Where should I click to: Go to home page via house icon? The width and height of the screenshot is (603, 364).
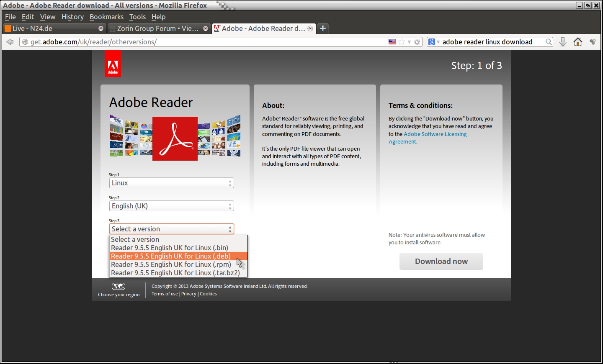pos(578,42)
